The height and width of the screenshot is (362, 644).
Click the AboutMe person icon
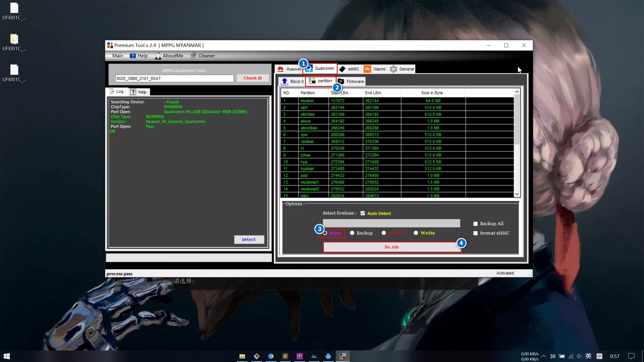158,56
